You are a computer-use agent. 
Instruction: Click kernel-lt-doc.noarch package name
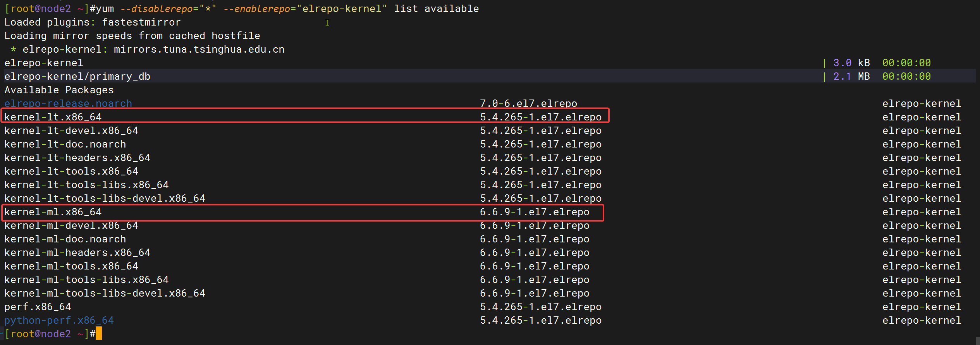(x=65, y=144)
